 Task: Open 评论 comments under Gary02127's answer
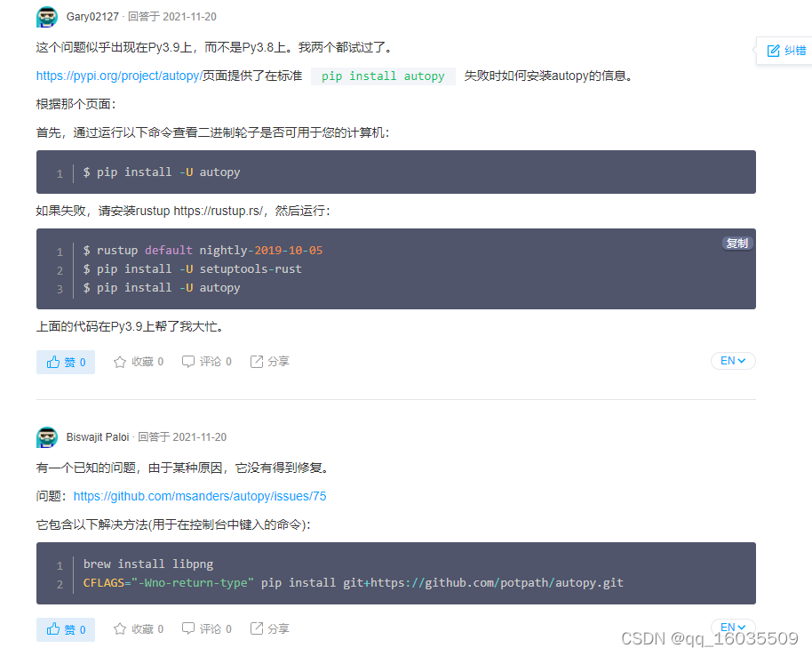coord(206,361)
